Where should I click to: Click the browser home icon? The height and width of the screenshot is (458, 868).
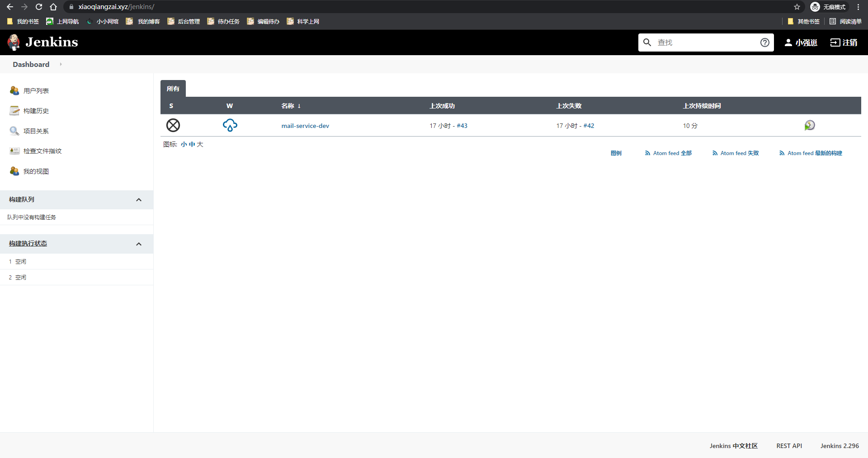click(x=53, y=7)
